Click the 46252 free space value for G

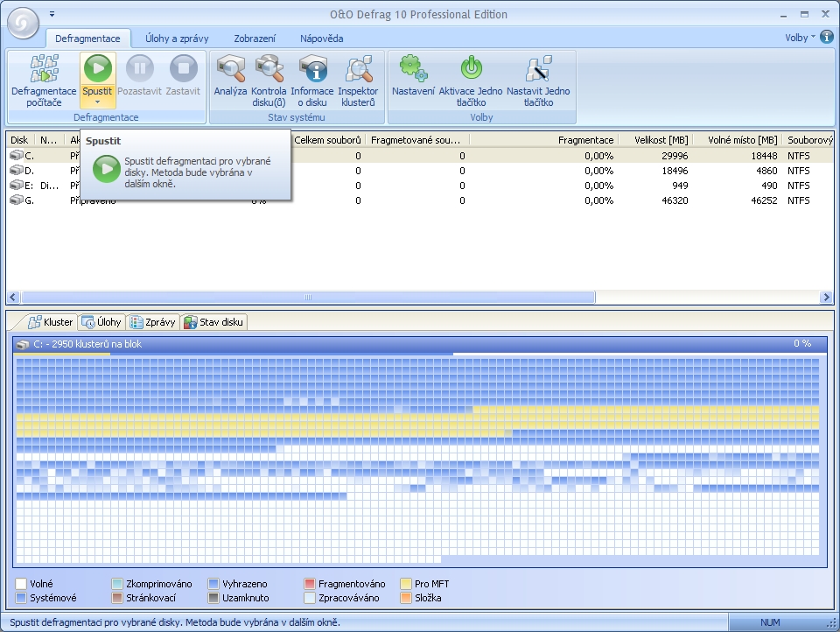pos(763,200)
